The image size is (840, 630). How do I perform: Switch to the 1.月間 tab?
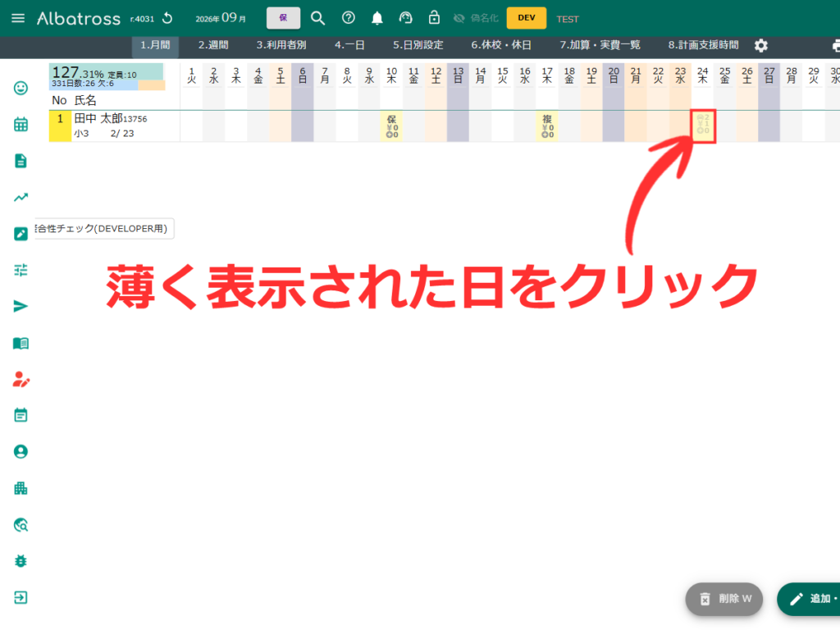[155, 46]
